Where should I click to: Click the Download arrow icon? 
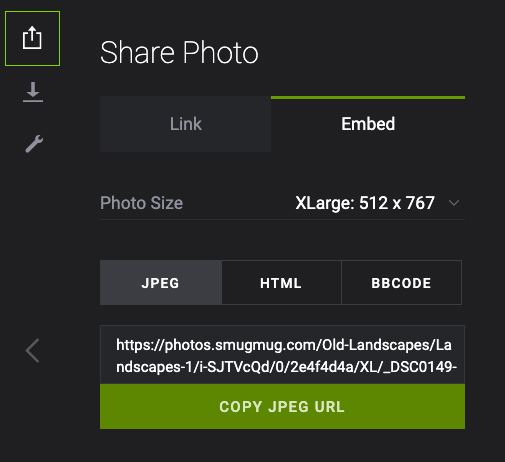[33, 92]
